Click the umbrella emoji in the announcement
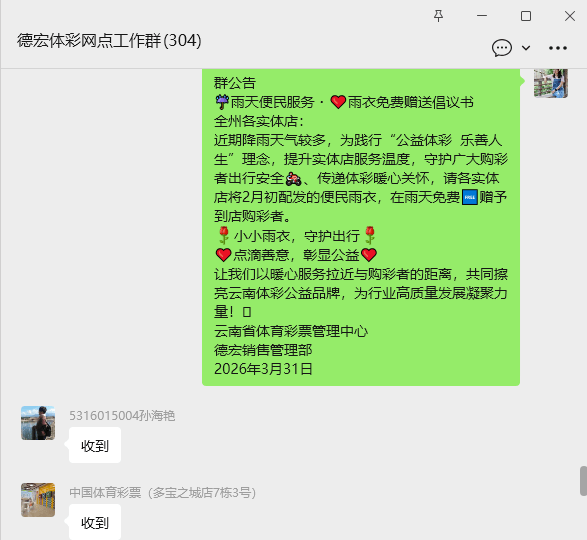 [x=222, y=102]
